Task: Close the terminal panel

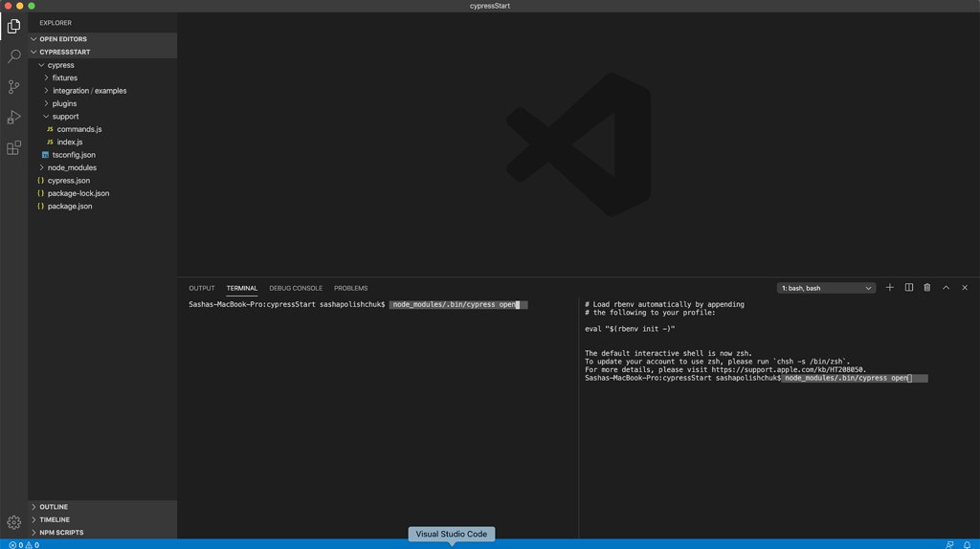Action: (x=965, y=288)
